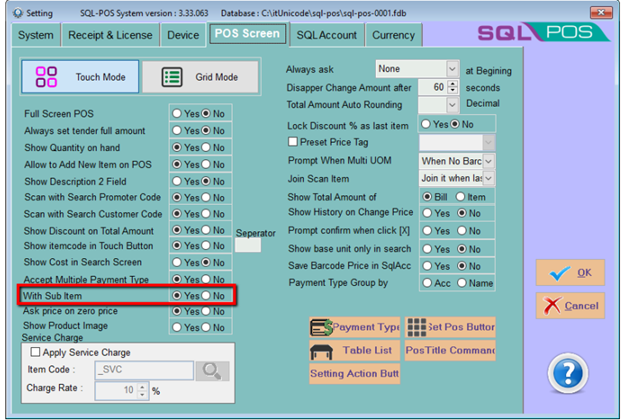Click the magnifier search icon beside Item Code
The image size is (621, 420).
[x=211, y=370]
